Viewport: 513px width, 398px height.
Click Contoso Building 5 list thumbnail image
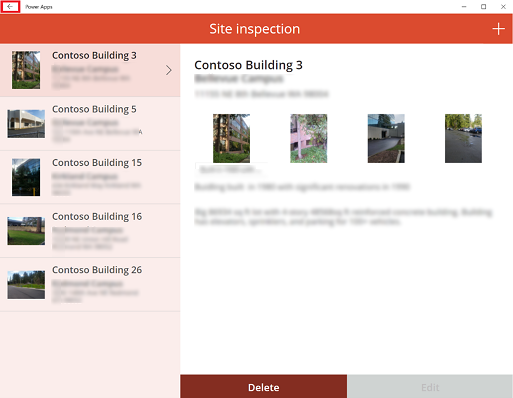(x=26, y=124)
